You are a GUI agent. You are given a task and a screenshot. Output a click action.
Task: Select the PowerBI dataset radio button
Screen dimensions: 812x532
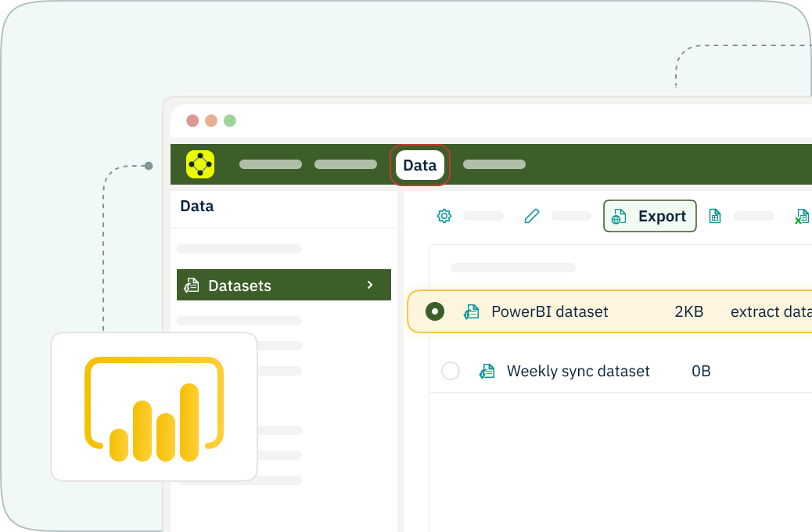[435, 311]
